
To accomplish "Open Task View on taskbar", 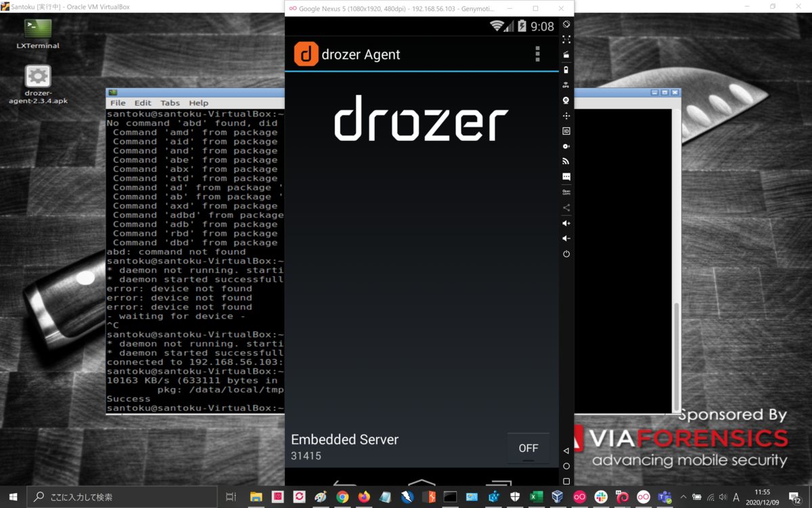I will (x=231, y=497).
